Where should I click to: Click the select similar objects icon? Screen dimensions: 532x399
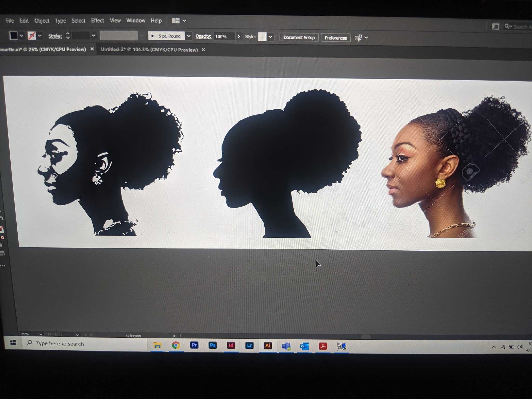[359, 38]
